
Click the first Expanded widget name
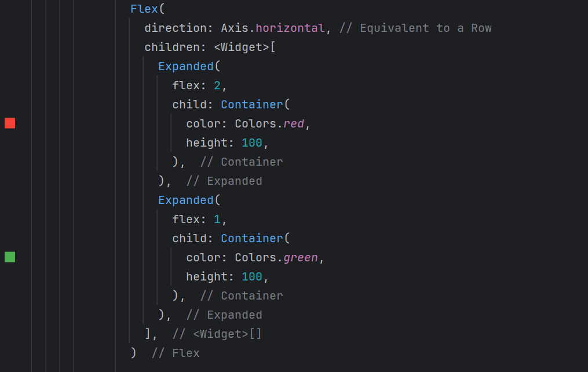(186, 67)
